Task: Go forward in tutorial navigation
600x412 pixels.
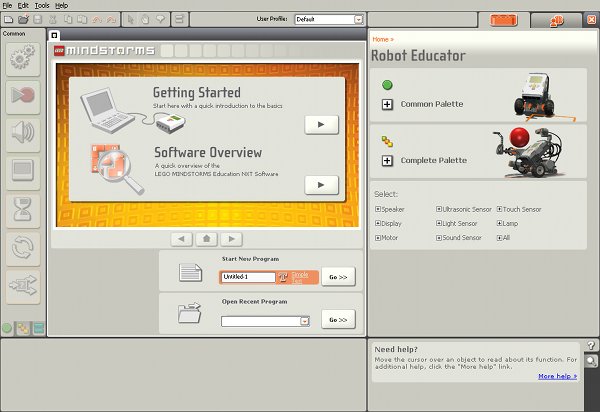Action: pyautogui.click(x=231, y=239)
